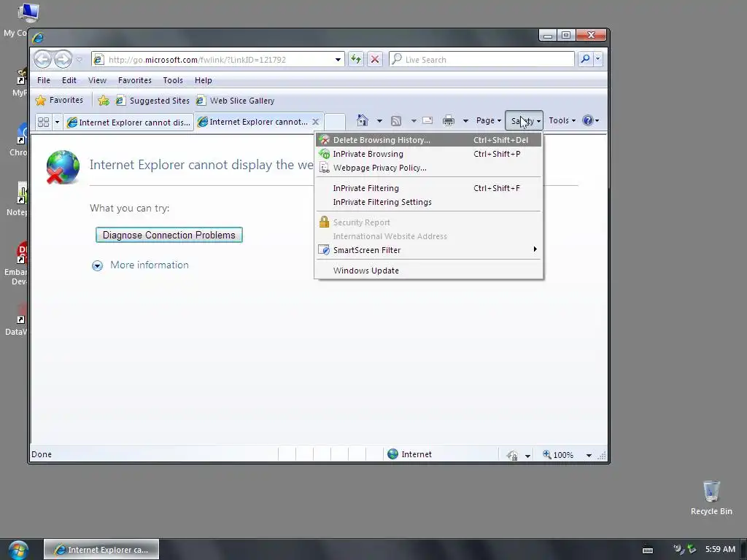Viewport: 747px width, 560px height.
Task: Click the Refresh page icon
Action: 356,60
